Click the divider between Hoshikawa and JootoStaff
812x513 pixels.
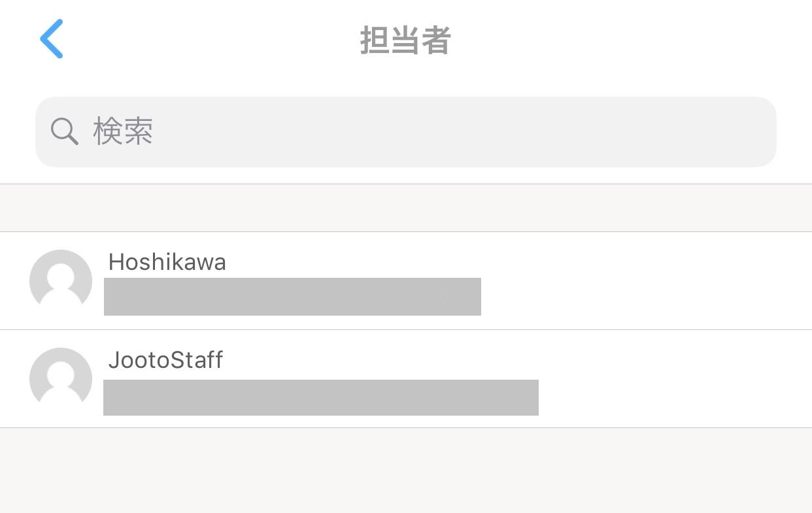tap(405, 330)
